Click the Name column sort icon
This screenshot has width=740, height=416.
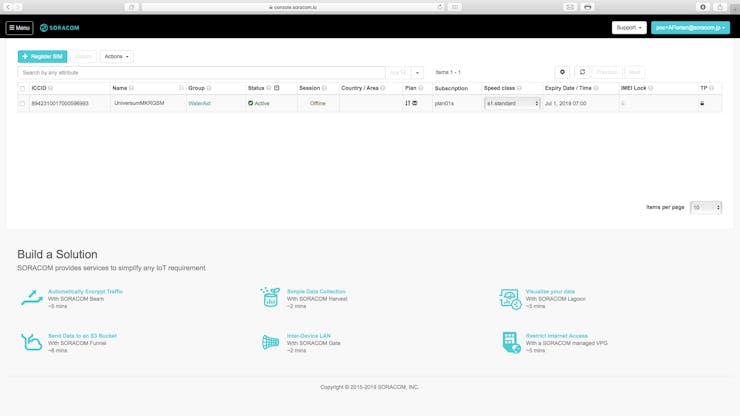coord(181,88)
